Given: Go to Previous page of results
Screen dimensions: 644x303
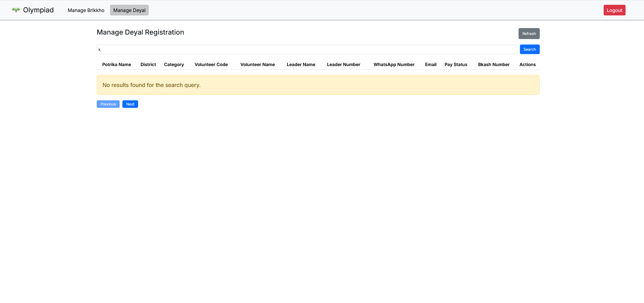Looking at the screenshot, I should 108,104.
